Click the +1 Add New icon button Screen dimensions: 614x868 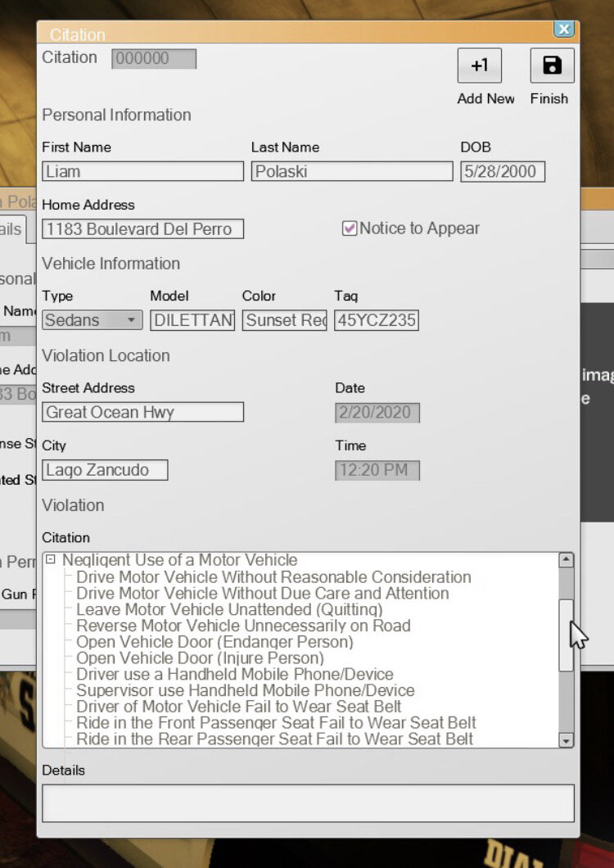tap(479, 66)
